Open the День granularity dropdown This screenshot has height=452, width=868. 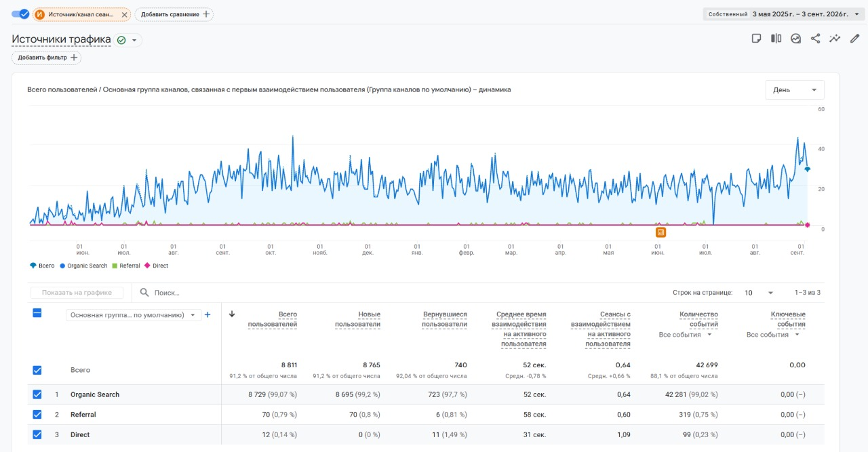click(x=795, y=90)
